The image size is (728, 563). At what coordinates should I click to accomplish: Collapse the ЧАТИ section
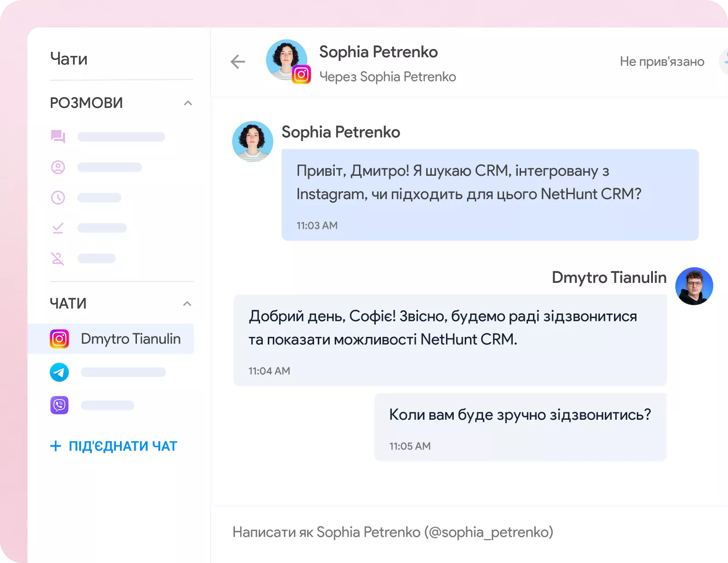187,303
